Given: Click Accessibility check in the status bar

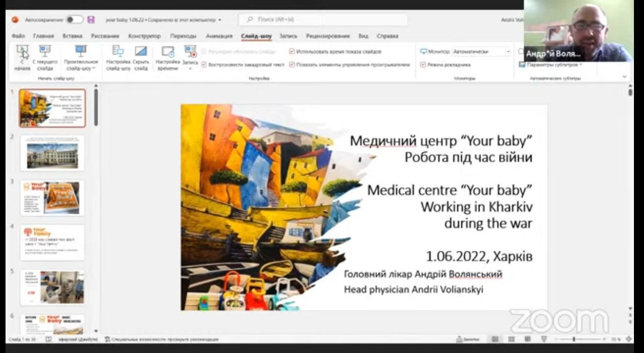Looking at the screenshot, I should [x=162, y=339].
